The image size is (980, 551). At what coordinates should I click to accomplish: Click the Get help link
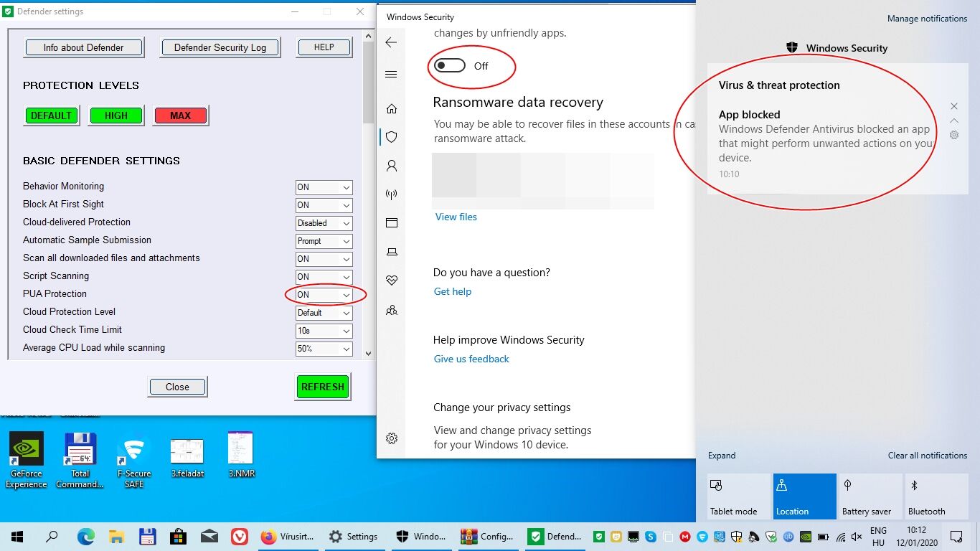(453, 291)
